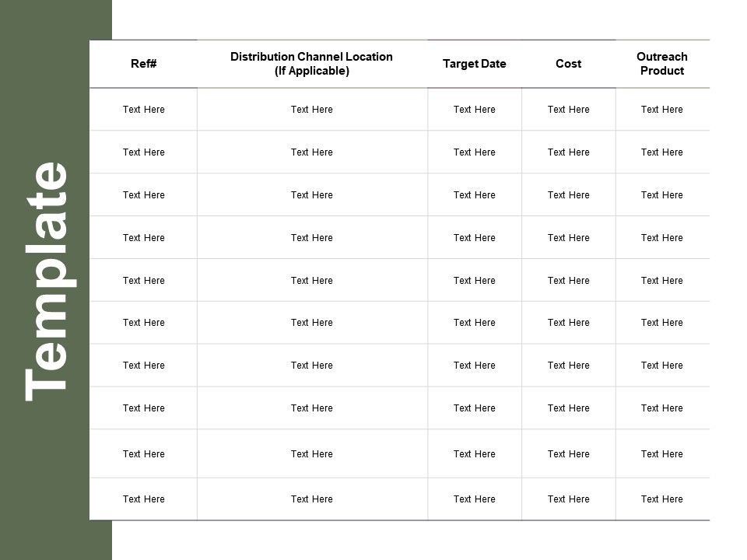Select the Ref# column header
The width and height of the screenshot is (747, 560).
(x=144, y=64)
